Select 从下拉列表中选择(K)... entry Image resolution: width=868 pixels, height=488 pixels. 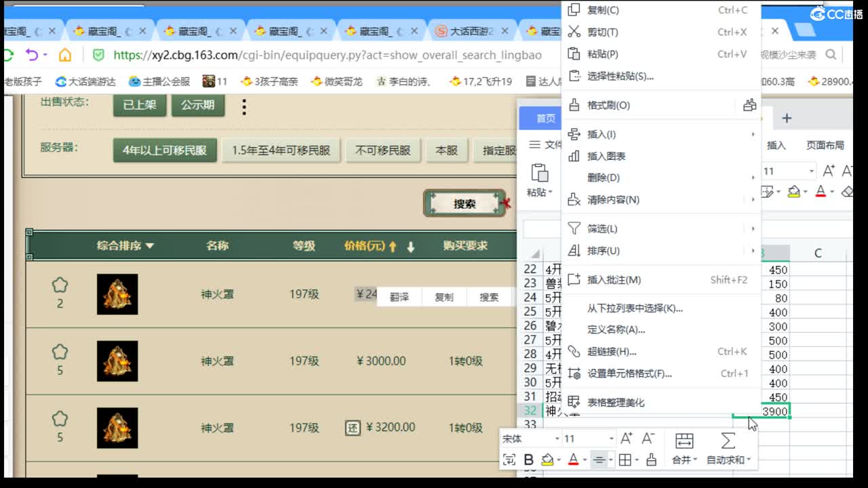coord(661,308)
